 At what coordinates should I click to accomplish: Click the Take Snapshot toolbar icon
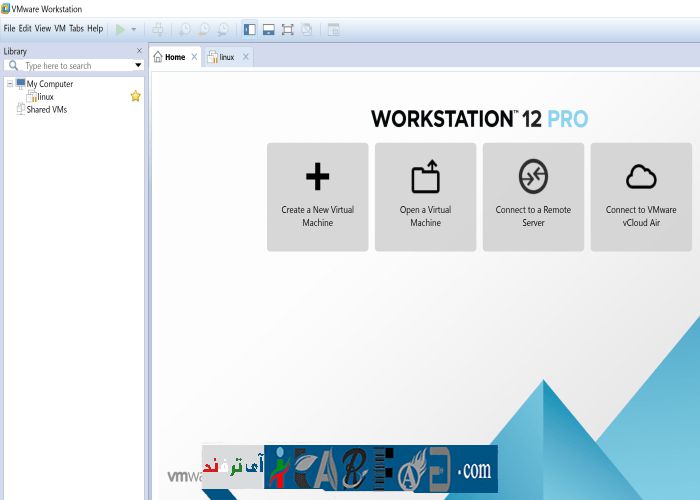point(184,29)
